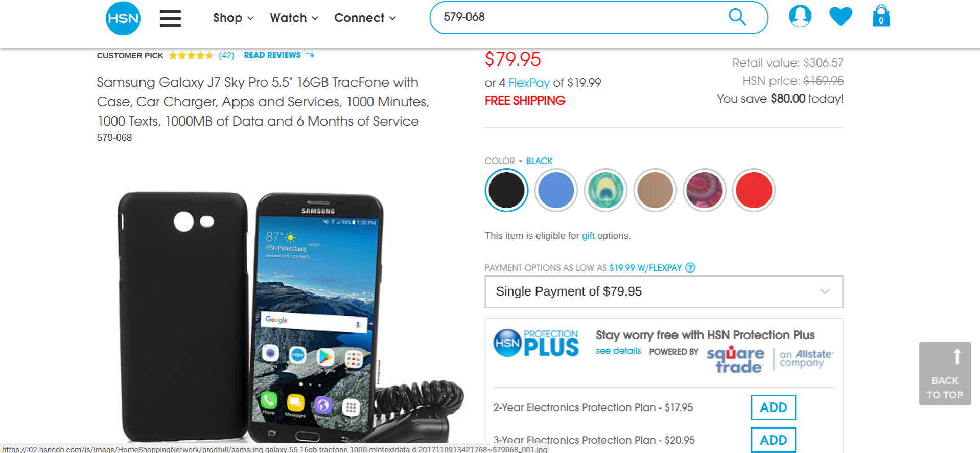Click the FlexPay help question icon
The width and height of the screenshot is (980, 453).
[x=690, y=267]
